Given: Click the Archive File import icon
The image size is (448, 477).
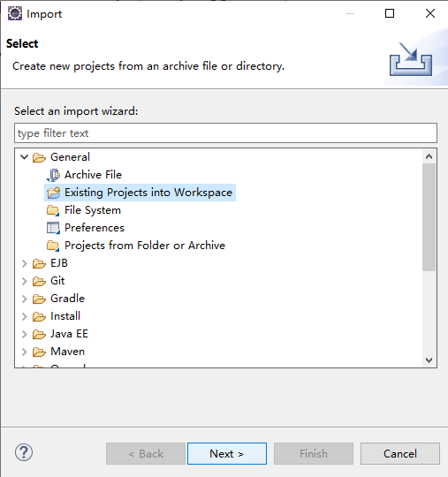Looking at the screenshot, I should 53,175.
